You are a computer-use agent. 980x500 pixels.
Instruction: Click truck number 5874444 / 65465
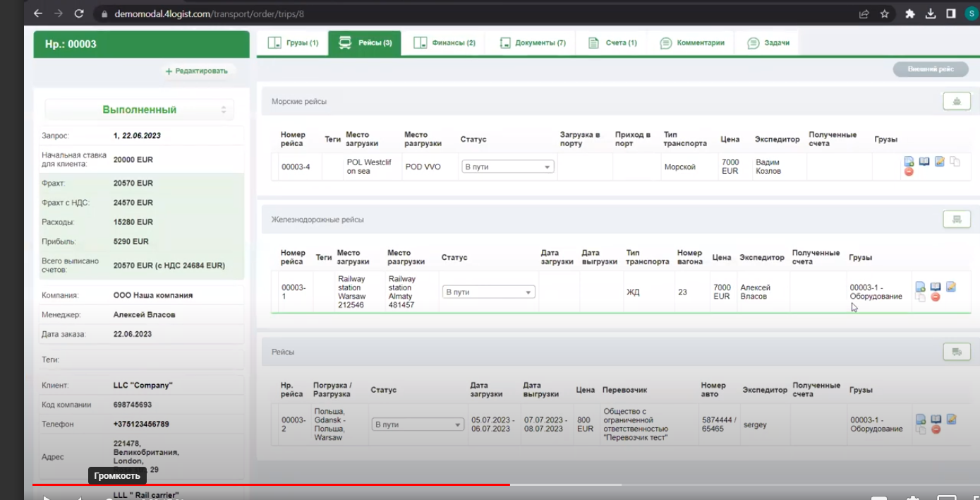pyautogui.click(x=719, y=424)
